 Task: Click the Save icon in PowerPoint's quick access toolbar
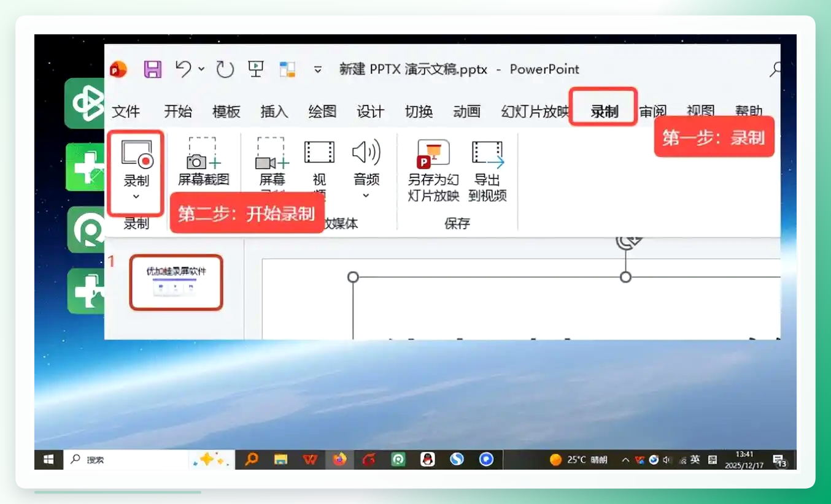tap(153, 69)
